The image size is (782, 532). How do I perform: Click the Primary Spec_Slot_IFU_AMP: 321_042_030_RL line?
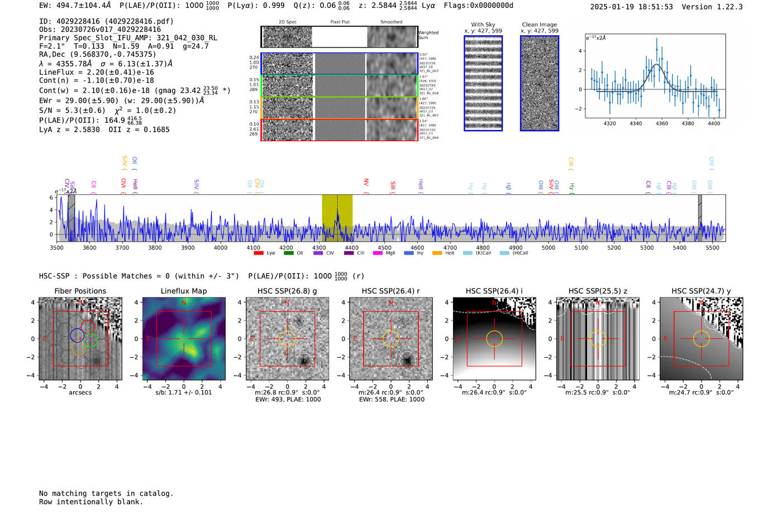click(128, 38)
